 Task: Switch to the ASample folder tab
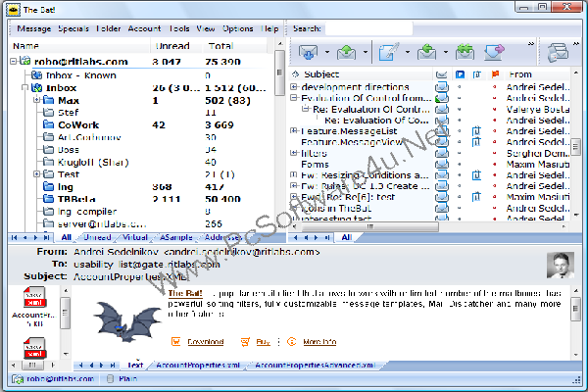[175, 237]
